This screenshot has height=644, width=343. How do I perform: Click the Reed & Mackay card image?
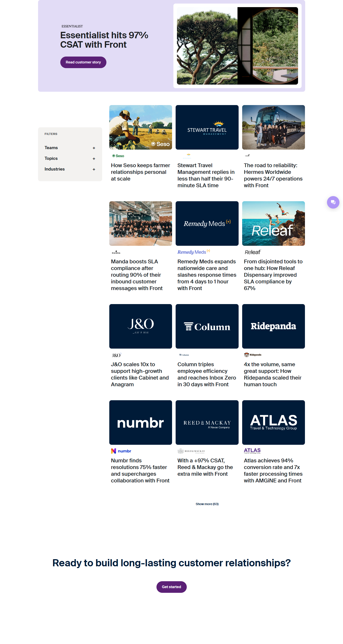point(207,423)
